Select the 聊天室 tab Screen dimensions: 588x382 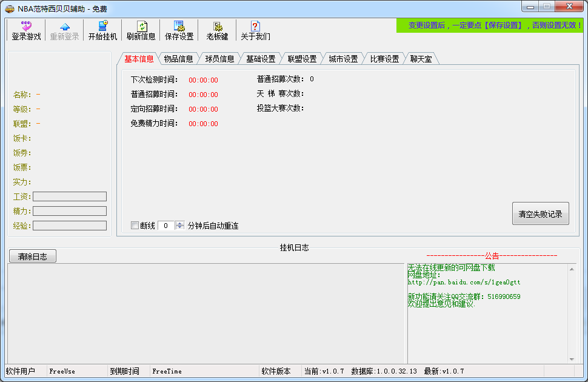tap(421, 59)
